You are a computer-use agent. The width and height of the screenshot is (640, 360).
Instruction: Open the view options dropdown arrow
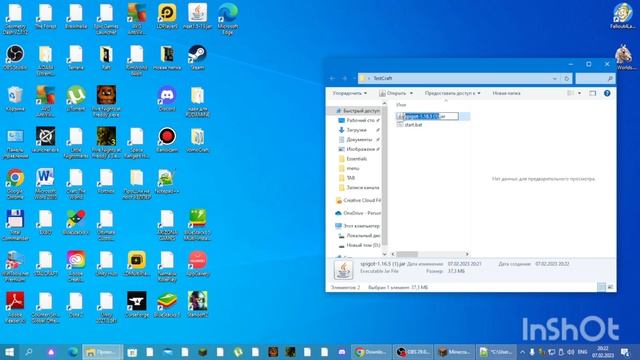tap(580, 93)
